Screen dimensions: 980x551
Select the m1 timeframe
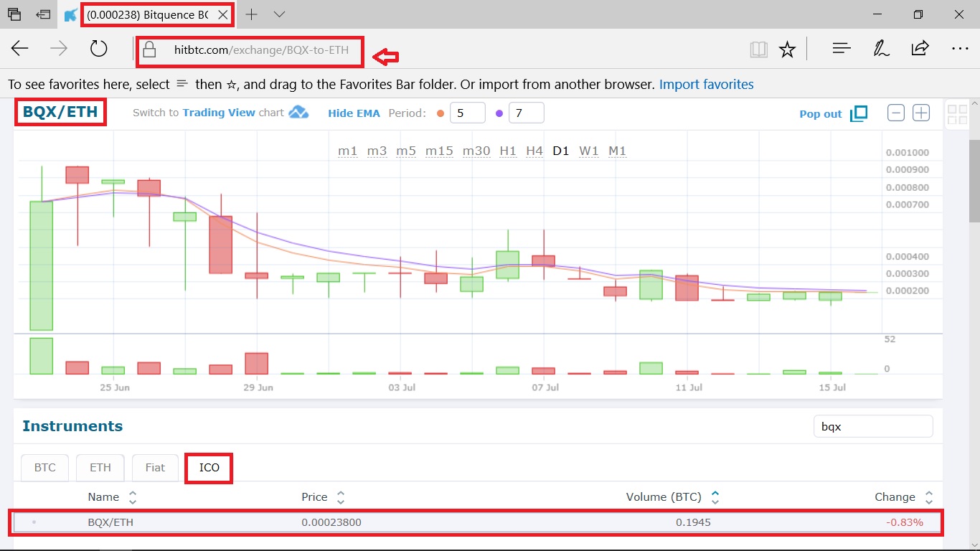348,151
